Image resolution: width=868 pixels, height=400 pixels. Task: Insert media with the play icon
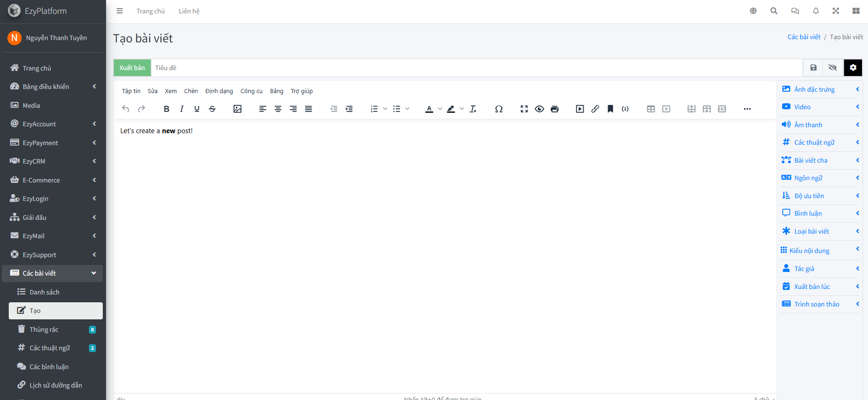pos(580,109)
